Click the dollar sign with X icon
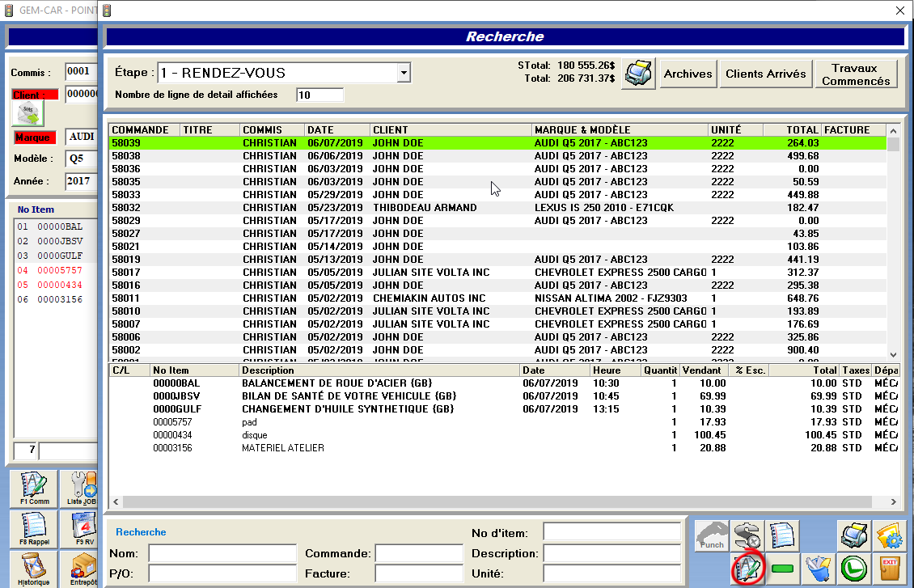Screen dimensions: 914x588 pyautogui.click(x=747, y=535)
